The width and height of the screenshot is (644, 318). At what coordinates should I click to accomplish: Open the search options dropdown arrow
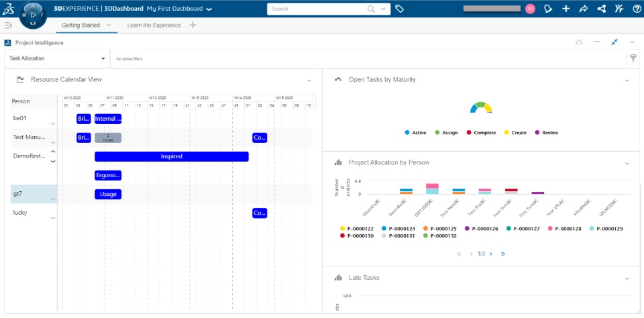[x=384, y=9]
